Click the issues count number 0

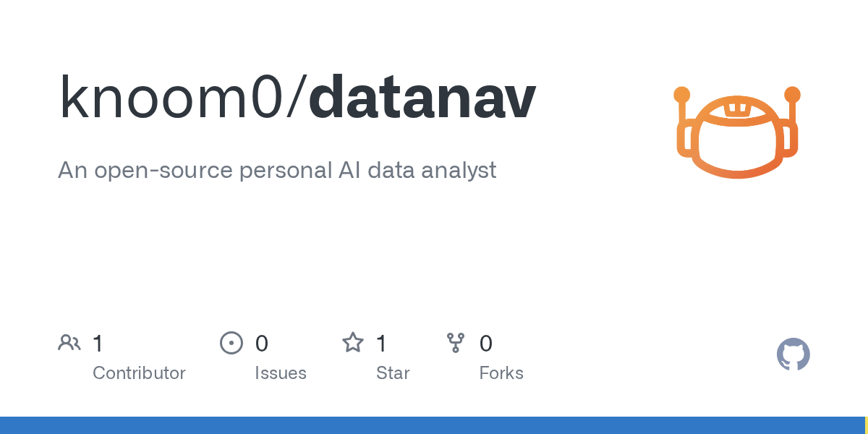[262, 344]
